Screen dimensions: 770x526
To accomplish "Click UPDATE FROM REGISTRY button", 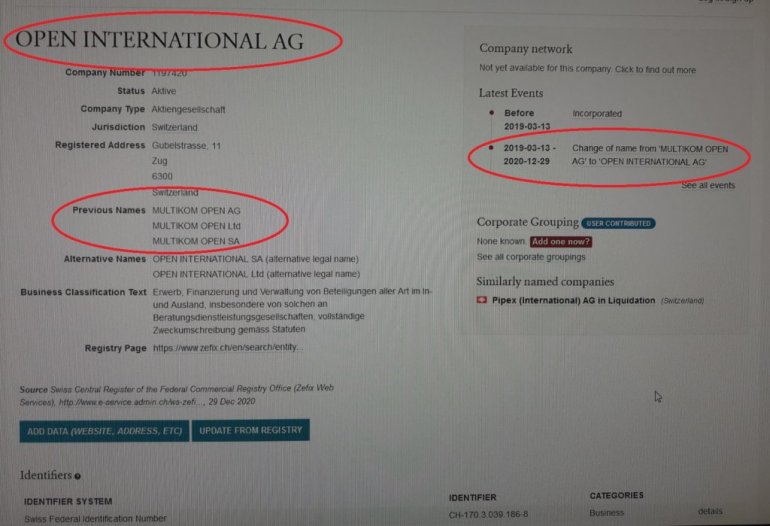I will click(x=250, y=430).
